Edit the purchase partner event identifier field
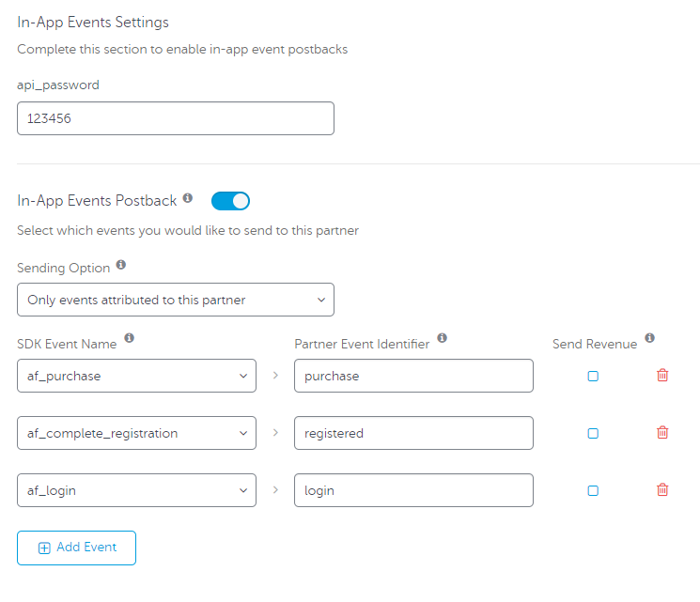The width and height of the screenshot is (700, 602). 413,376
